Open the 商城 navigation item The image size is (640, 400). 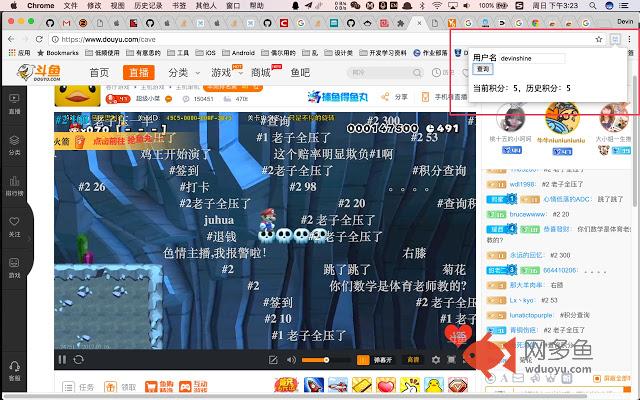pos(261,73)
